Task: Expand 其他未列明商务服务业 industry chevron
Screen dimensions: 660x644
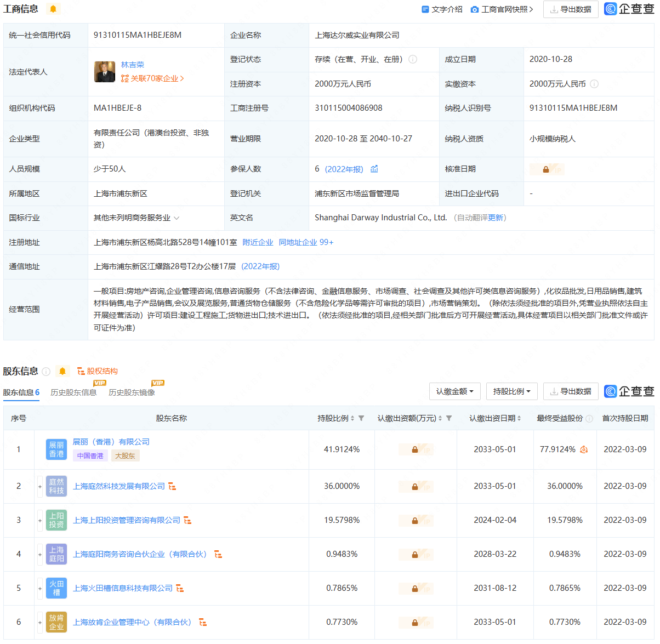Action: 177,218
